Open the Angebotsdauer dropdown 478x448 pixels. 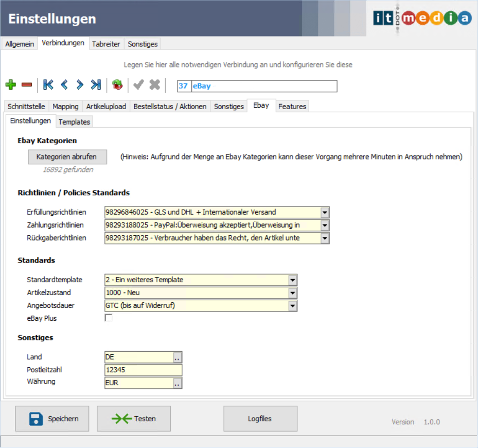(x=292, y=305)
